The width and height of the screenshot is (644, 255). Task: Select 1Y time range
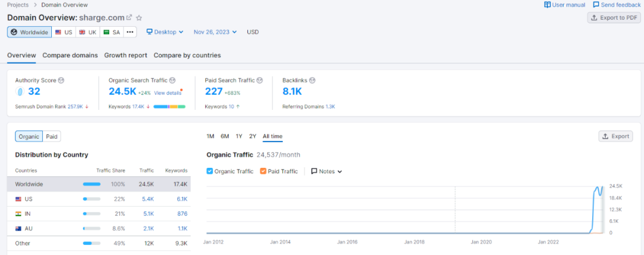239,136
